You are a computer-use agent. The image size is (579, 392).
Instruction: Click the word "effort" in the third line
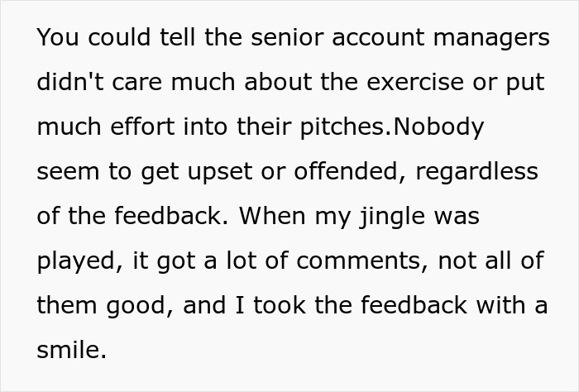[x=146, y=127]
